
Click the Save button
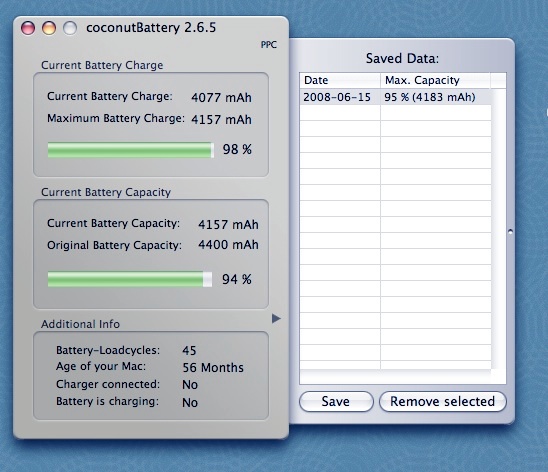click(336, 401)
